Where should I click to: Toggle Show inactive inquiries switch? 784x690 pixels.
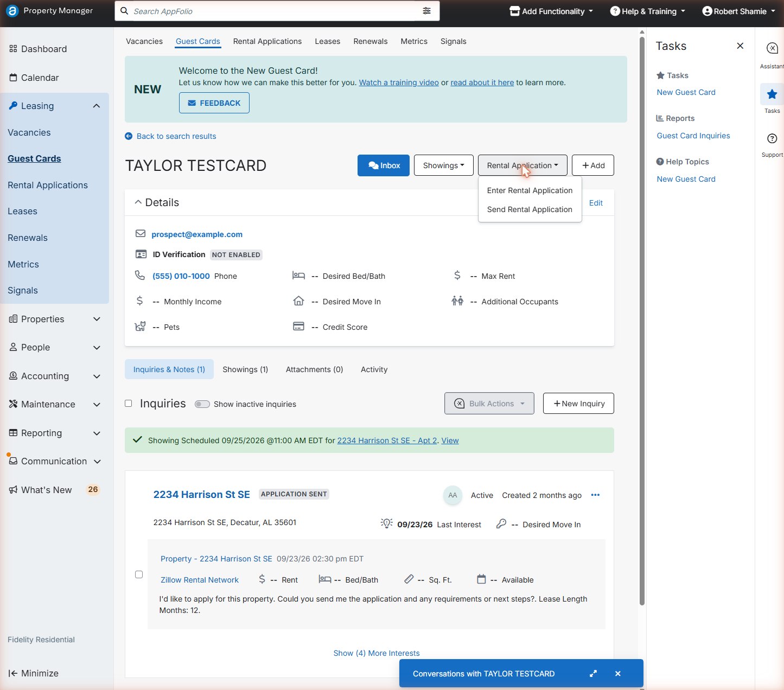pyautogui.click(x=202, y=404)
